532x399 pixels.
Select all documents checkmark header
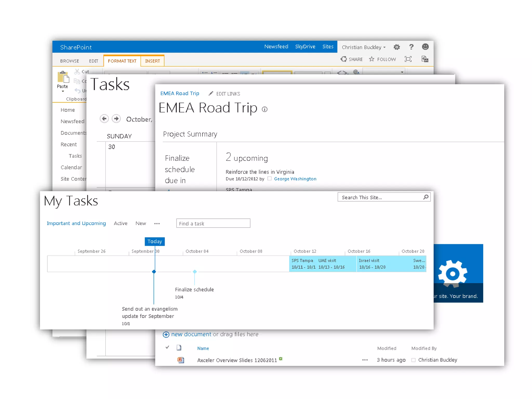coord(167,347)
